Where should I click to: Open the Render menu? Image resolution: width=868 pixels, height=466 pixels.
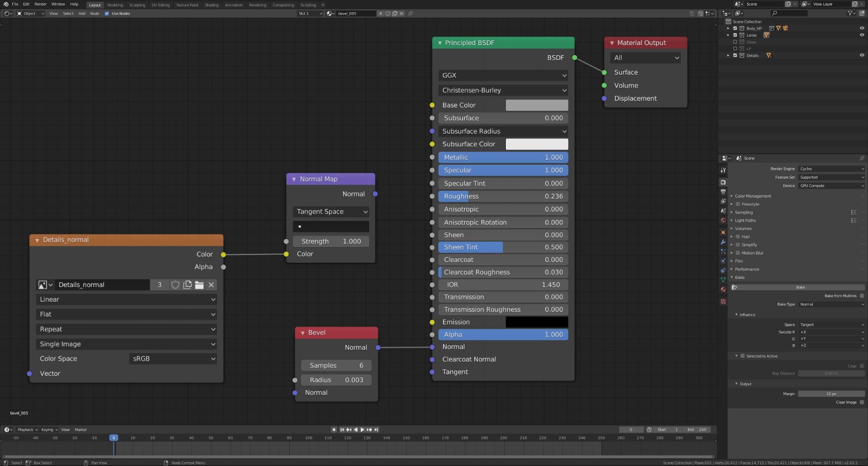pos(40,4)
